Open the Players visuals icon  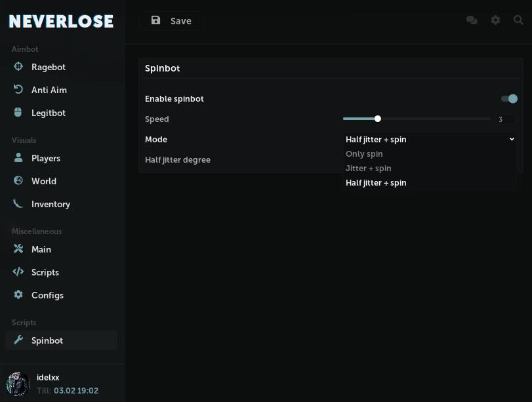click(18, 157)
